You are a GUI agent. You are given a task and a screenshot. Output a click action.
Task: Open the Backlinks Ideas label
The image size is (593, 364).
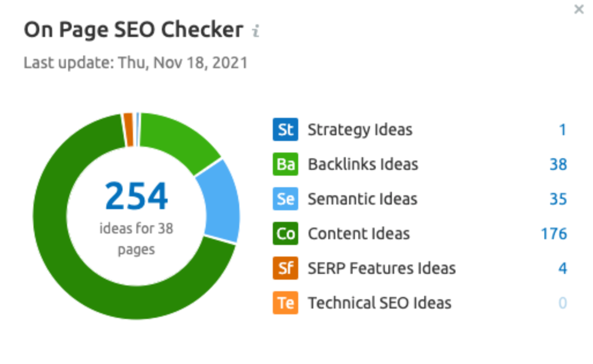(x=363, y=164)
